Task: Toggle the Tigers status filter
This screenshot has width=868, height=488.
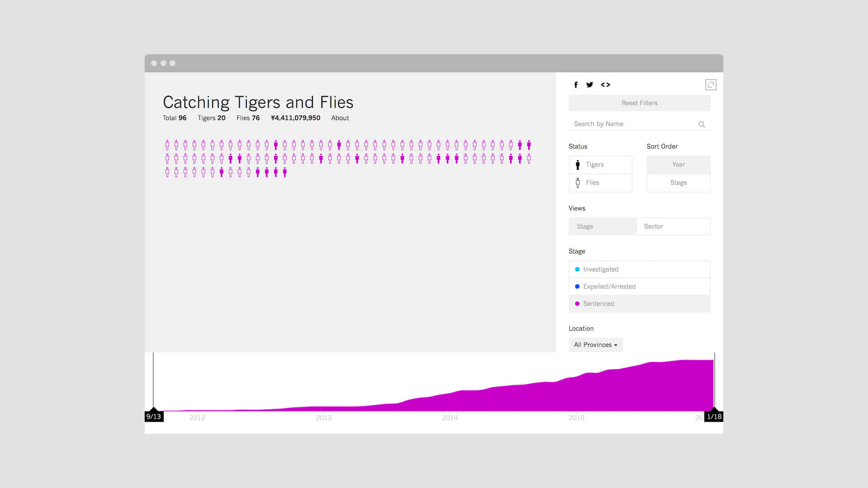Action: (x=600, y=164)
